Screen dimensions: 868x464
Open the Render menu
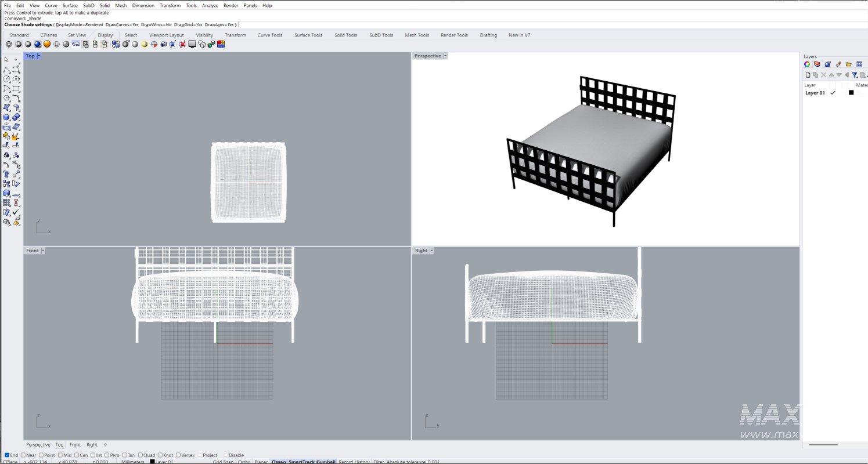[230, 5]
